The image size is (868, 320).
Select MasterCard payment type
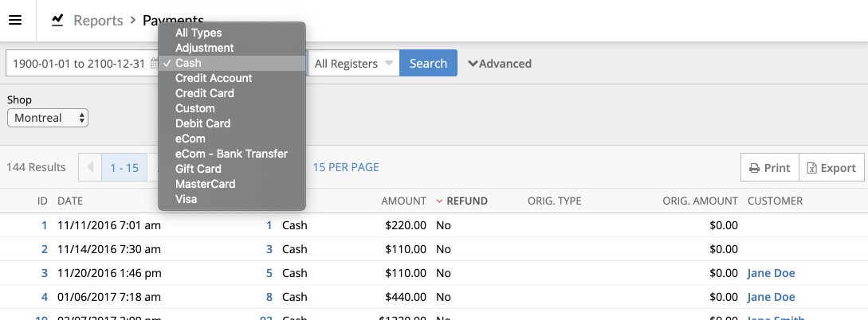[x=232, y=184]
